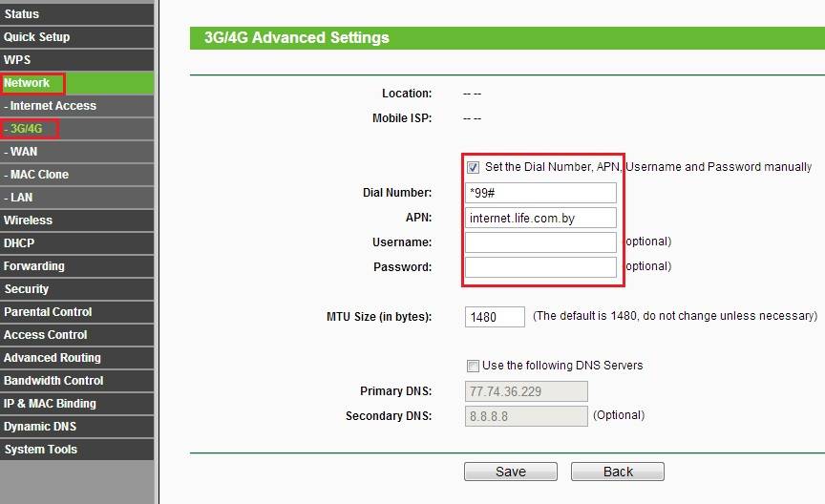Select the Network sidebar section
This screenshot has height=504, width=825.
tap(76, 83)
